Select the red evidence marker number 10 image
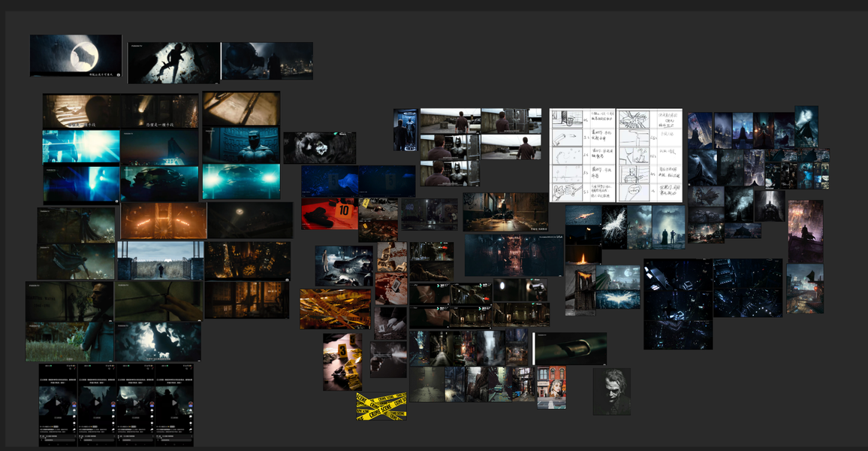 tap(330, 213)
